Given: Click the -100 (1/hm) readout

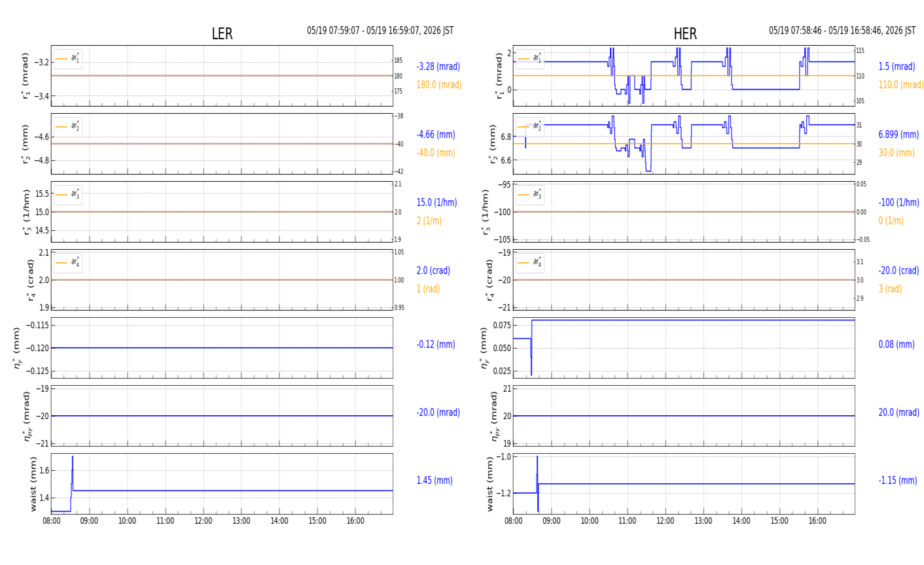Looking at the screenshot, I should tap(898, 203).
